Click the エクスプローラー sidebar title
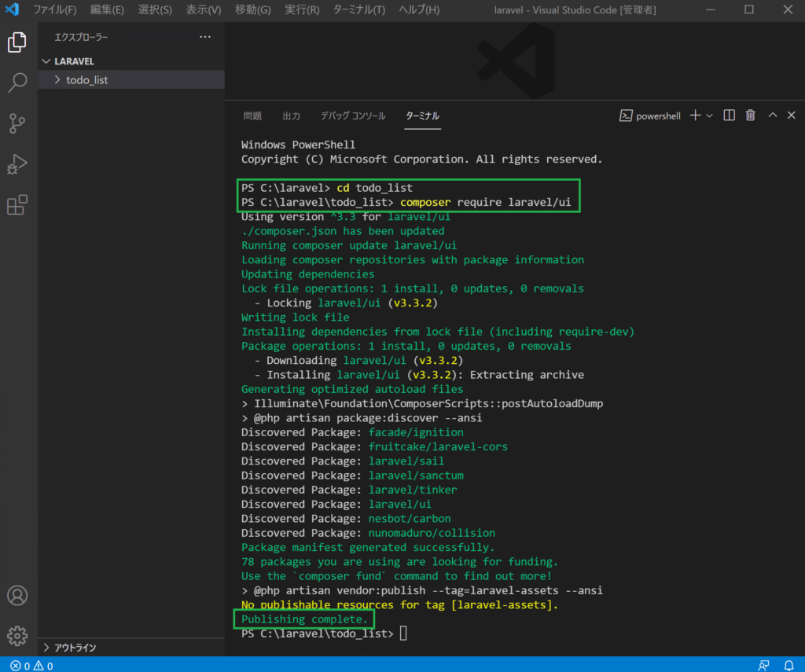Screen dimensions: 805x672 (81, 37)
